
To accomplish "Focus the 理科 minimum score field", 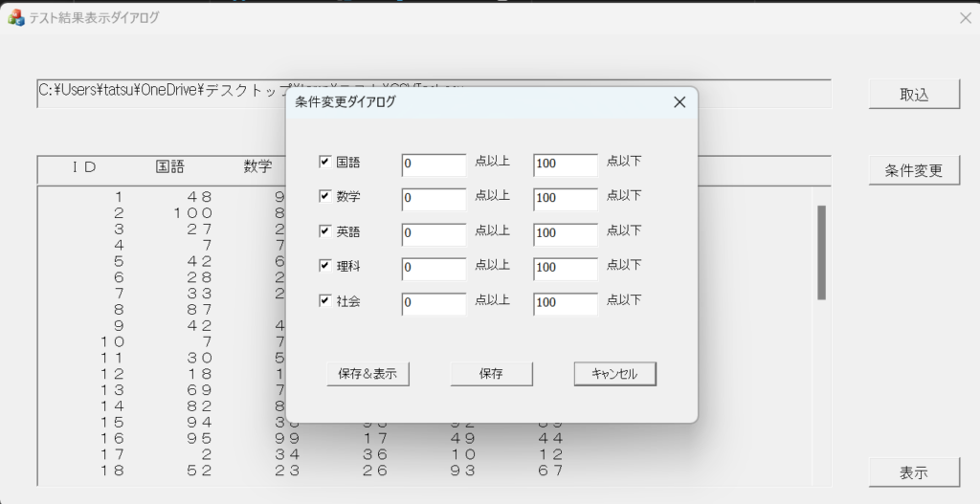I will pyautogui.click(x=434, y=268).
